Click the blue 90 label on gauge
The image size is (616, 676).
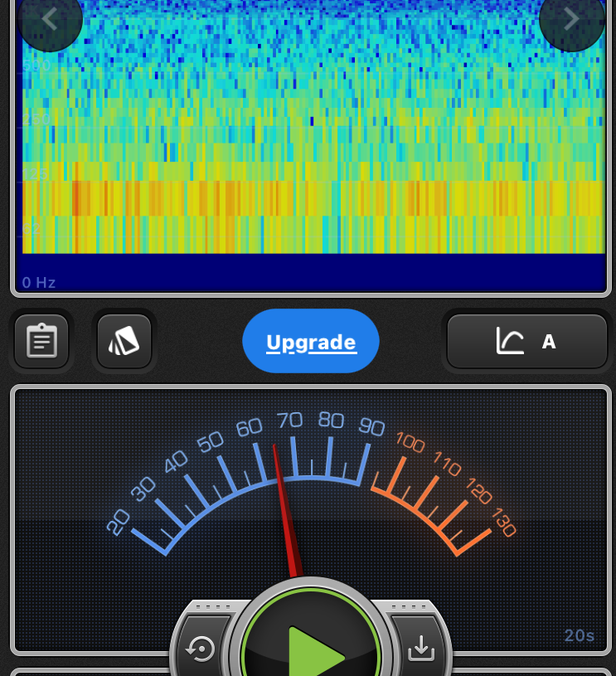tap(371, 426)
